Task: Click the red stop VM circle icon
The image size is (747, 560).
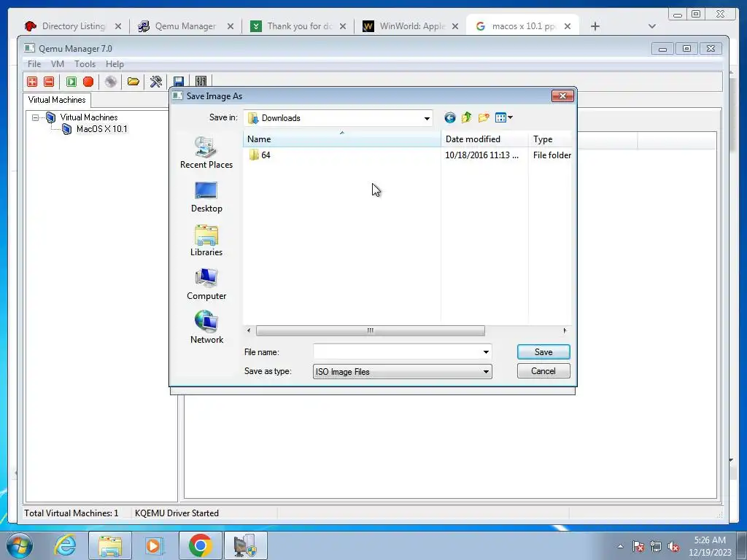Action: pyautogui.click(x=88, y=82)
